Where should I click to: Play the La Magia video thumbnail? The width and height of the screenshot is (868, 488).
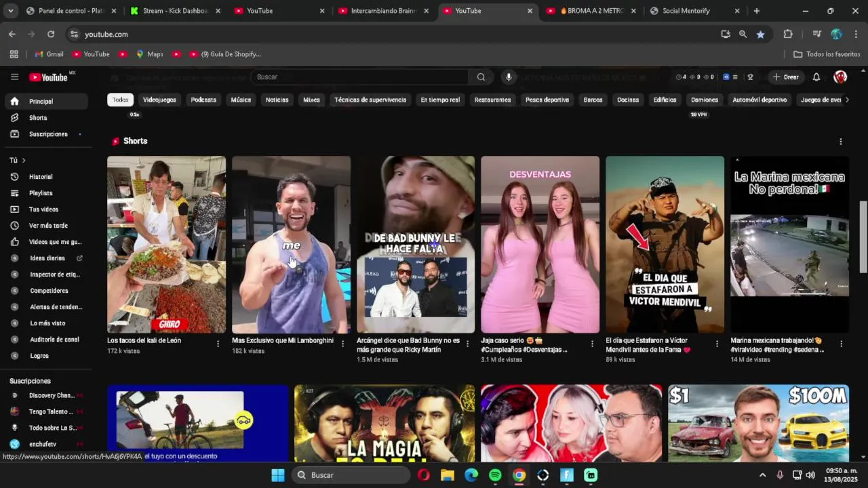pyautogui.click(x=384, y=424)
